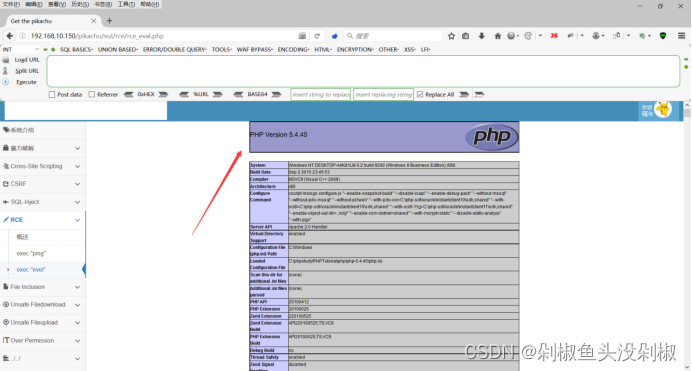Open the downloads arrow icon
692x371 pixels.
pos(481,36)
